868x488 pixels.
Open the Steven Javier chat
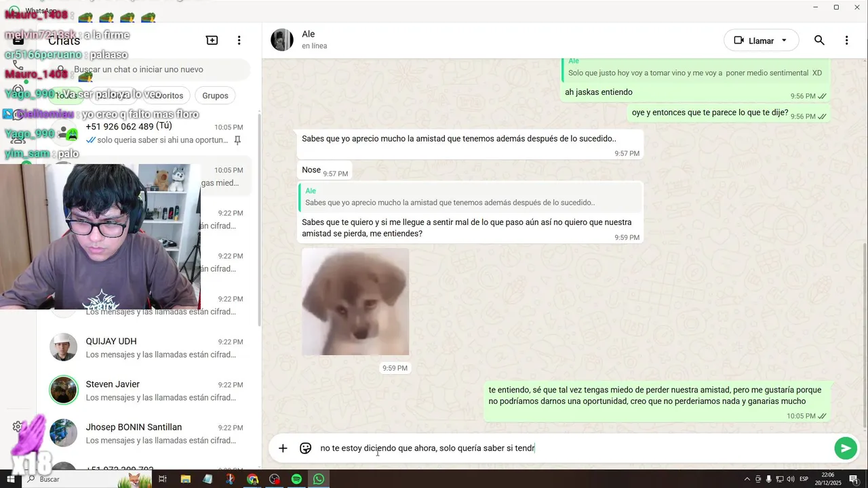[149, 390]
